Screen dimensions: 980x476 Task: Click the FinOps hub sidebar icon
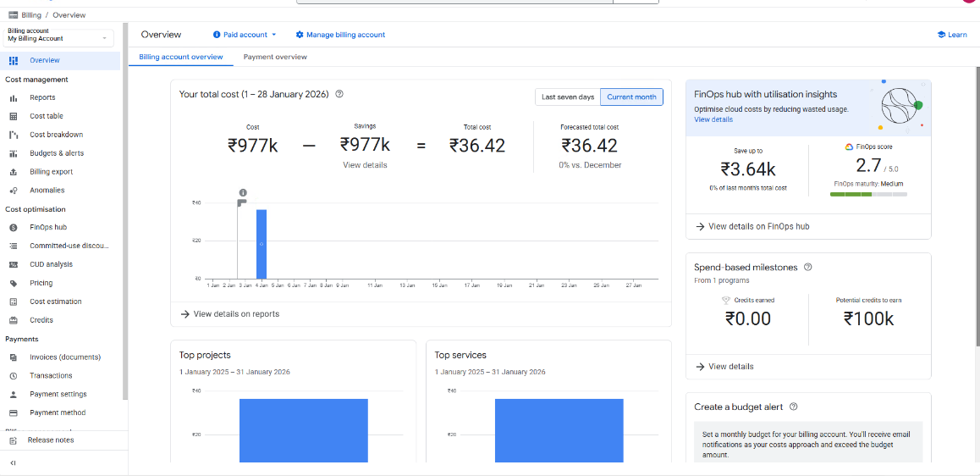point(14,228)
